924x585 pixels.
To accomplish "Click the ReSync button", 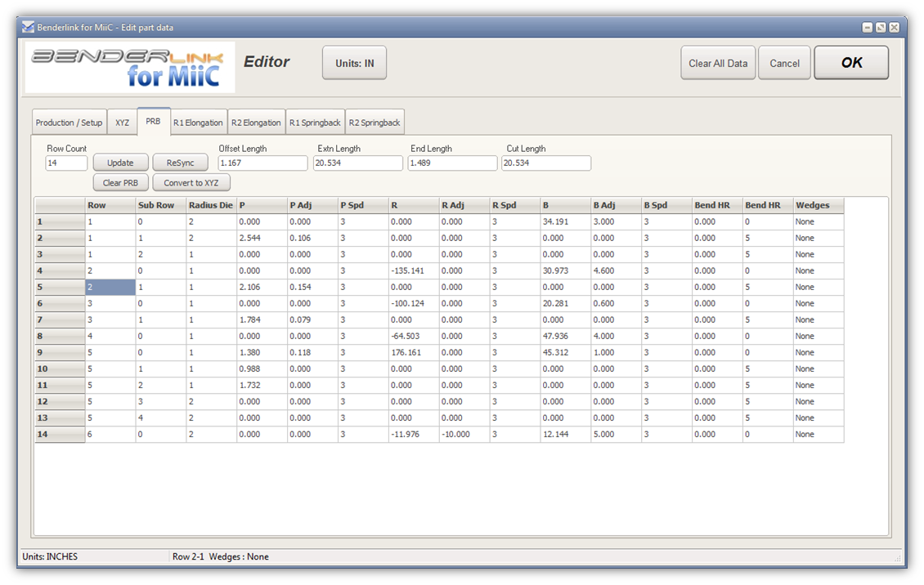I will (181, 163).
